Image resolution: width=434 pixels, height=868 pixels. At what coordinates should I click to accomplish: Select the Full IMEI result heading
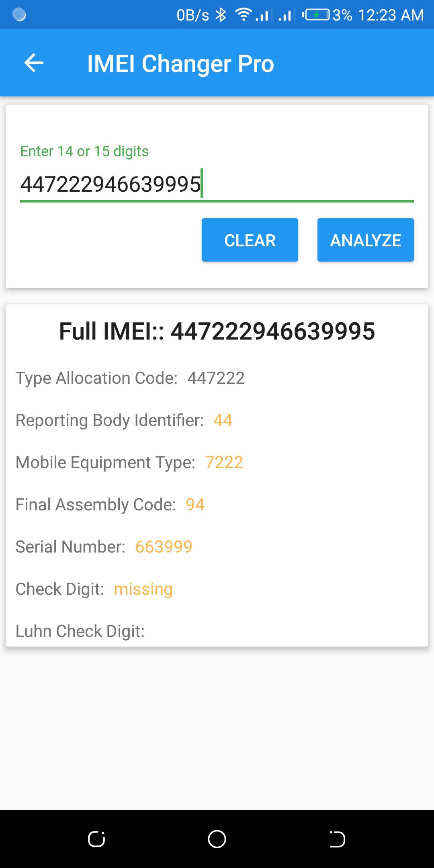coord(217,332)
